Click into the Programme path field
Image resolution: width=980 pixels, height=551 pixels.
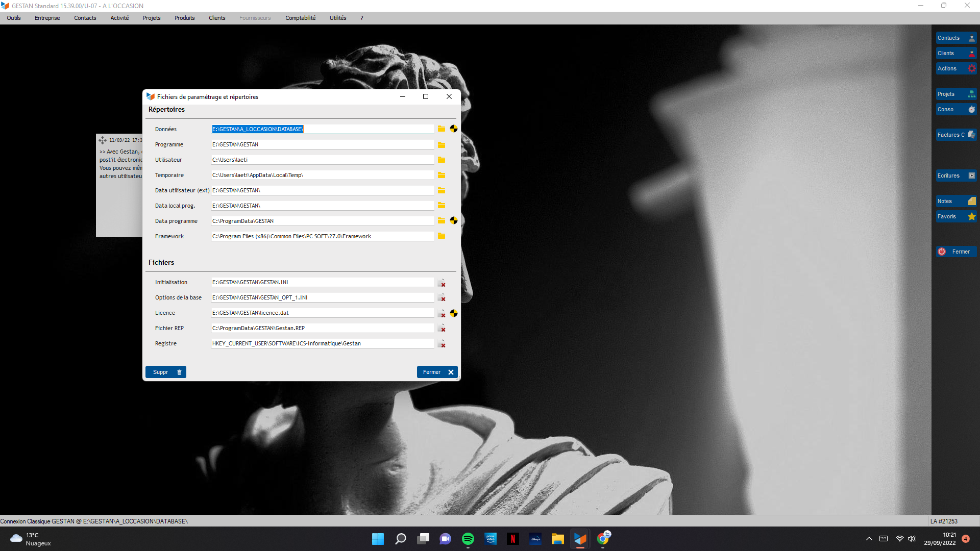(323, 144)
